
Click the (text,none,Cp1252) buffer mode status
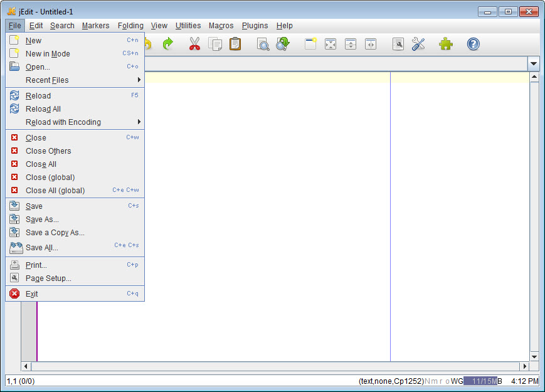coord(391,381)
